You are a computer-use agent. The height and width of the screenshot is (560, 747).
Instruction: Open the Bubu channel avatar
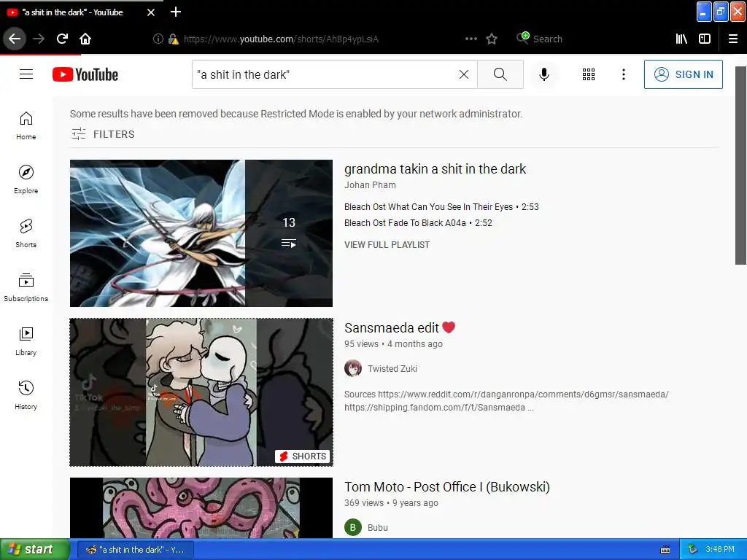(x=353, y=528)
